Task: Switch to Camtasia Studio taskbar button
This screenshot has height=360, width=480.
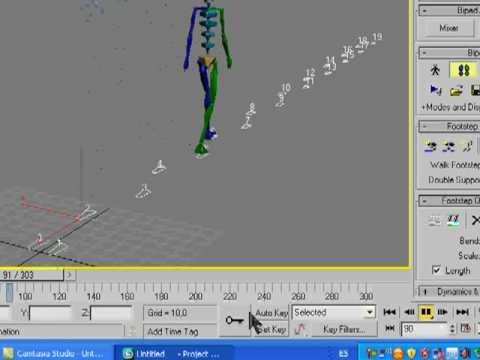Action: pyautogui.click(x=55, y=353)
